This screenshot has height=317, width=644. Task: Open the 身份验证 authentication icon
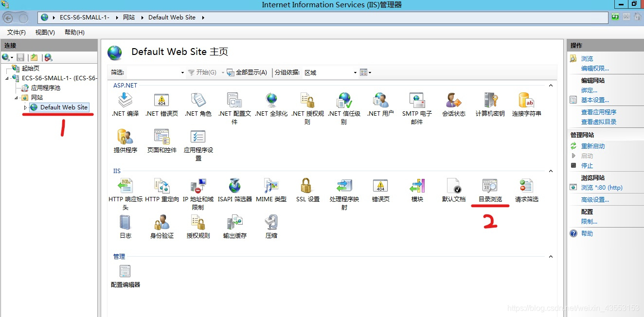coord(161,223)
